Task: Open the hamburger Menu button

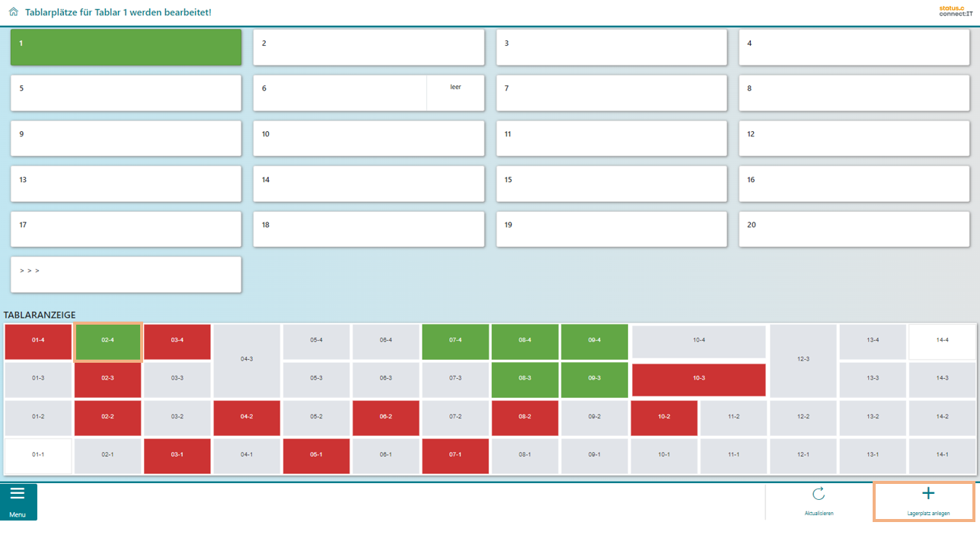Action: (18, 501)
